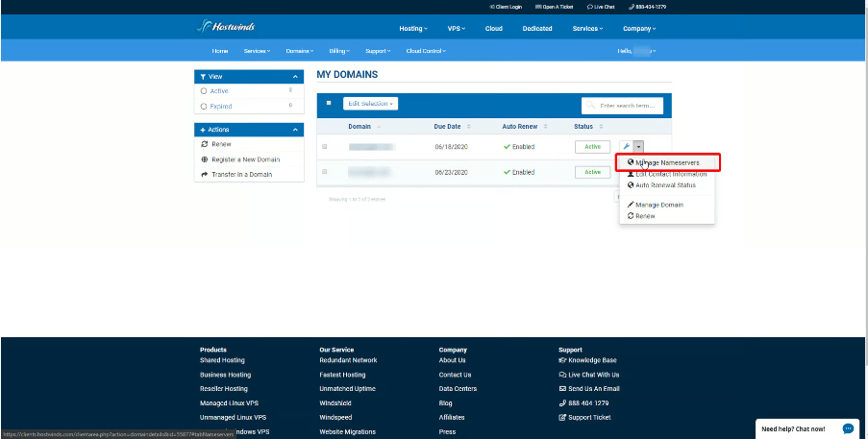The width and height of the screenshot is (868, 439).
Task: Open the Dedicated page
Action: (537, 28)
